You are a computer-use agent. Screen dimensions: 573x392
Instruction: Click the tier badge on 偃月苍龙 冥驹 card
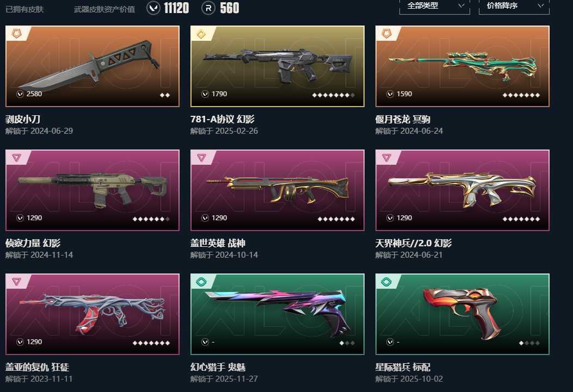386,34
